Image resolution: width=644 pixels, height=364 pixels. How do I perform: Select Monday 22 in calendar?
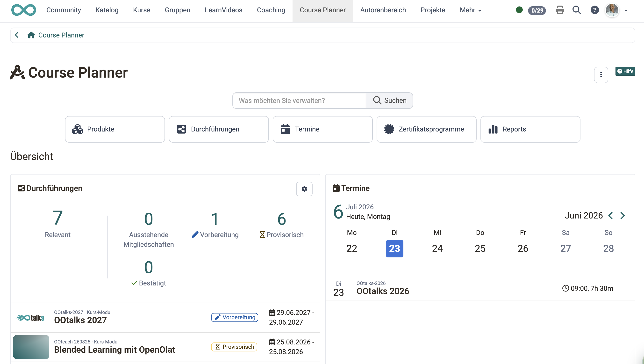[x=351, y=248]
